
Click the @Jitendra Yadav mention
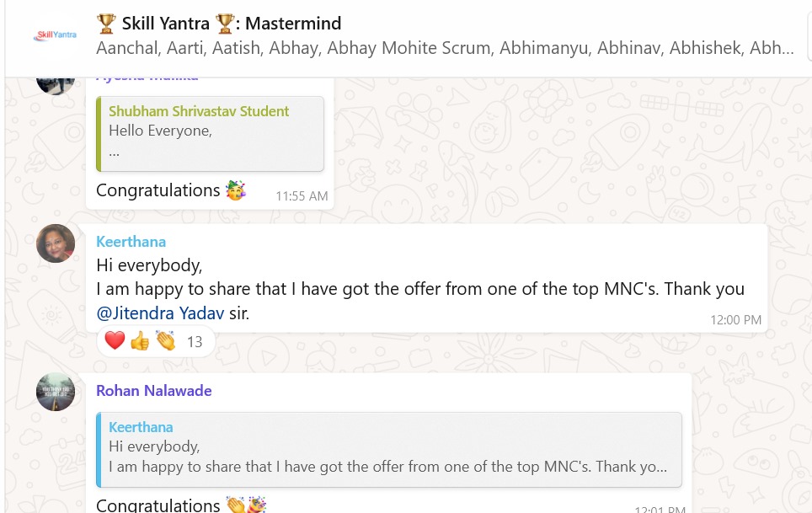(x=160, y=313)
